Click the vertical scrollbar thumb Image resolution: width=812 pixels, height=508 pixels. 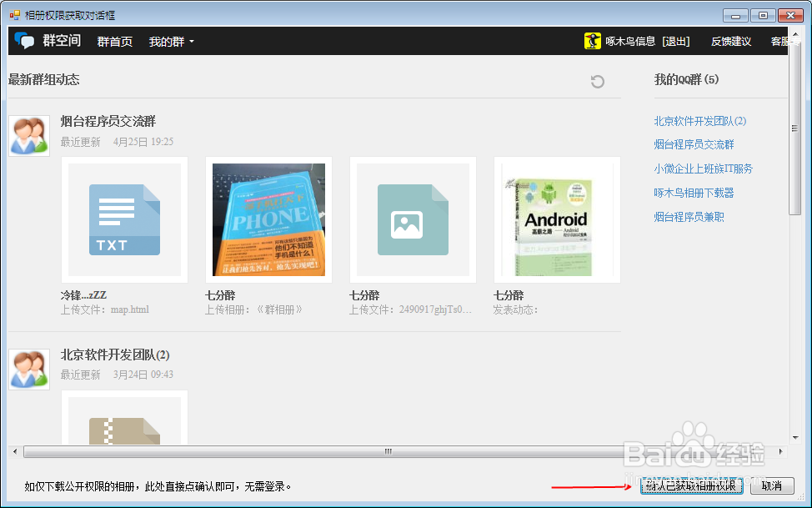pyautogui.click(x=795, y=128)
